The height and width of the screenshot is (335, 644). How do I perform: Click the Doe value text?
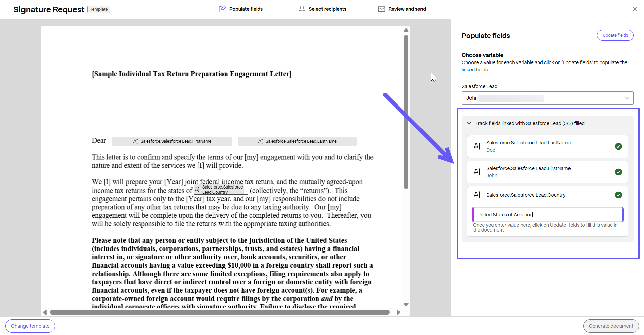click(x=491, y=150)
